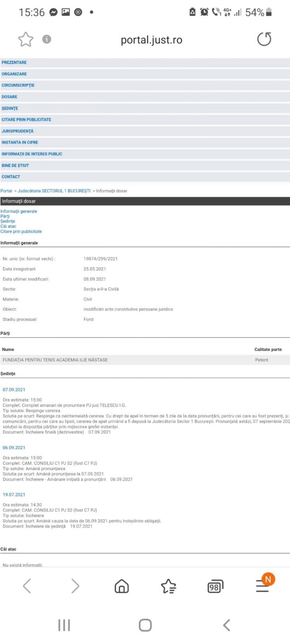Jump to the Căi atac section link
This screenshot has width=290, height=644.
point(8,226)
